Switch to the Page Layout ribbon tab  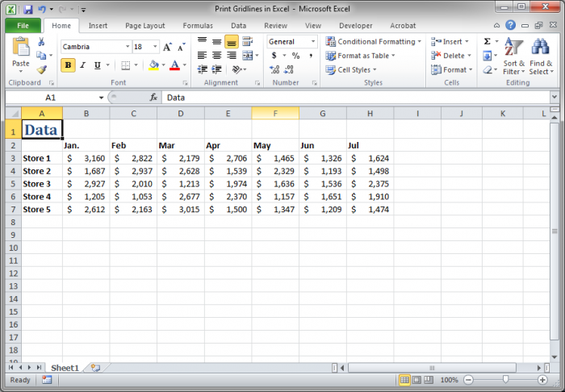coord(144,26)
